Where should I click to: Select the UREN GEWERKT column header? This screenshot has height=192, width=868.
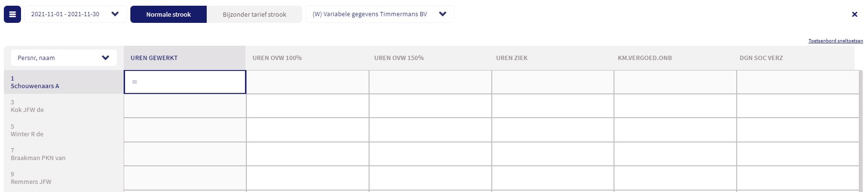(x=154, y=58)
